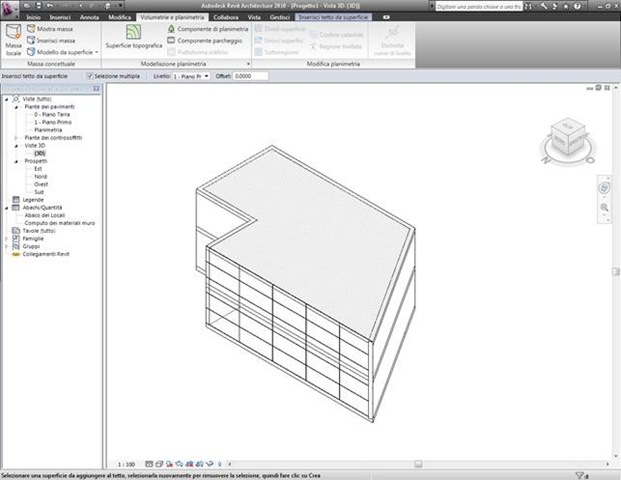The height and width of the screenshot is (480, 621).
Task: Click the Superficie topografica icon
Action: coord(133,32)
